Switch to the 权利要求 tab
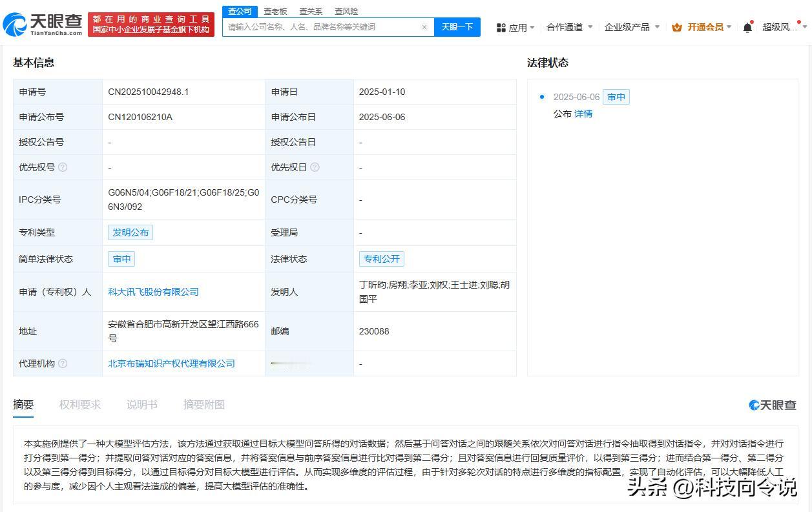Viewport: 812px width, 512px height. pos(80,405)
